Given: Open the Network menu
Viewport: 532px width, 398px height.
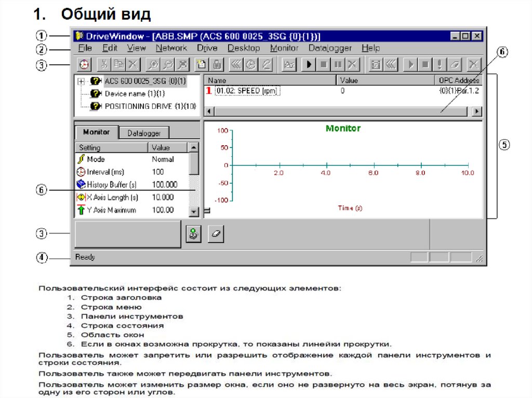Looking at the screenshot, I should [x=171, y=48].
